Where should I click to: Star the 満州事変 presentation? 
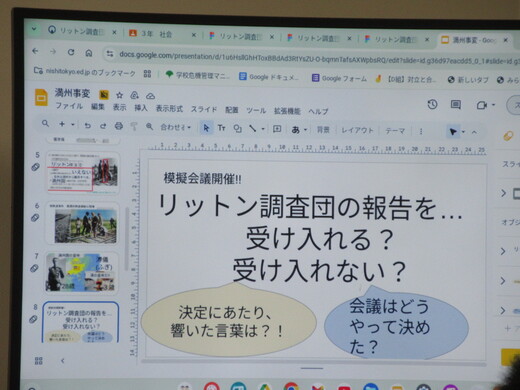(x=119, y=95)
